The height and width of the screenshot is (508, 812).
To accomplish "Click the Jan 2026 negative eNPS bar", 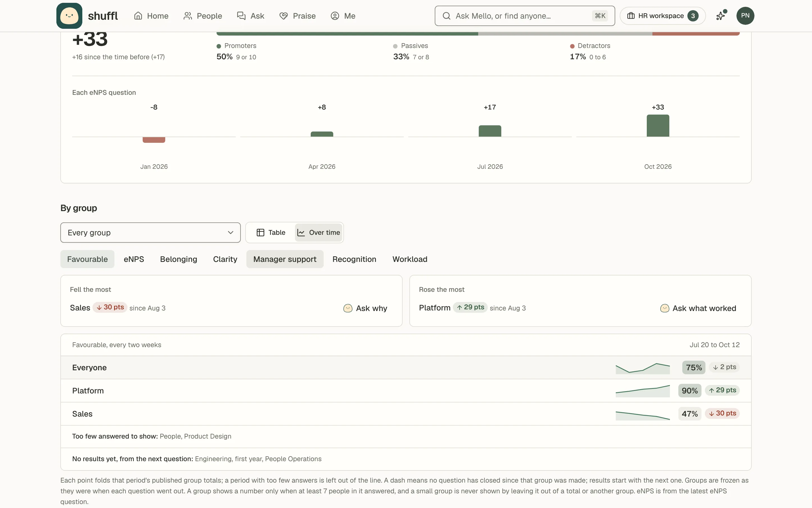I will pyautogui.click(x=154, y=140).
